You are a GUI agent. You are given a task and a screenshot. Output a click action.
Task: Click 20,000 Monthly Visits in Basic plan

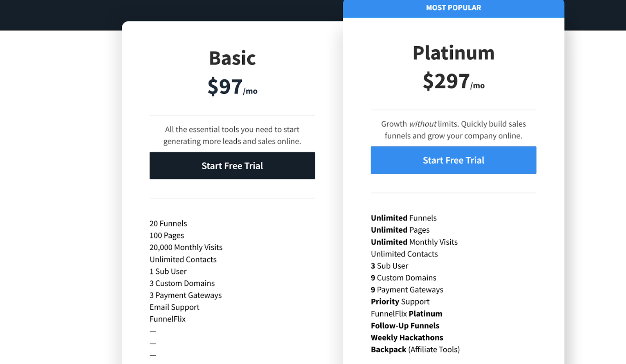coord(186,247)
